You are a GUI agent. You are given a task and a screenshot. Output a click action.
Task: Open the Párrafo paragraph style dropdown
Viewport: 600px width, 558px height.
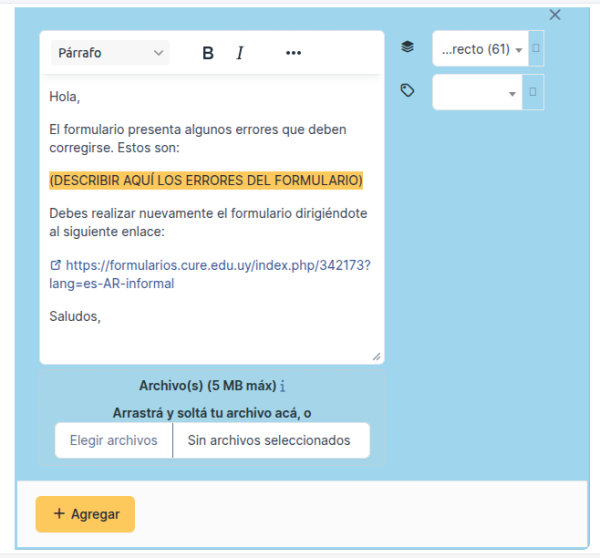(x=110, y=53)
